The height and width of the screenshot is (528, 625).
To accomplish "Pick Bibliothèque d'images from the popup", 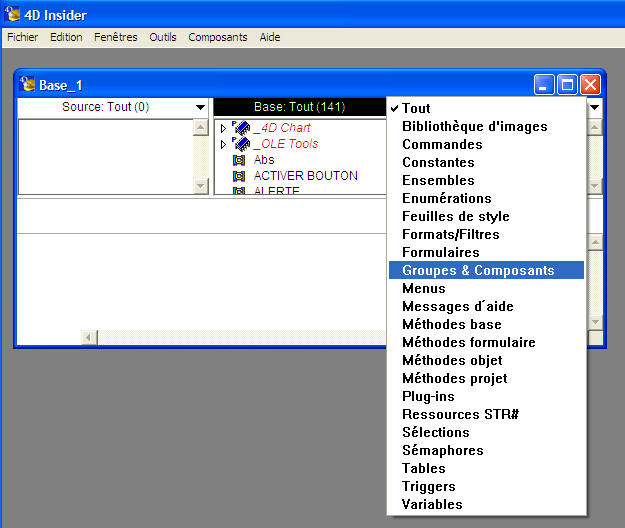I will coord(474,126).
